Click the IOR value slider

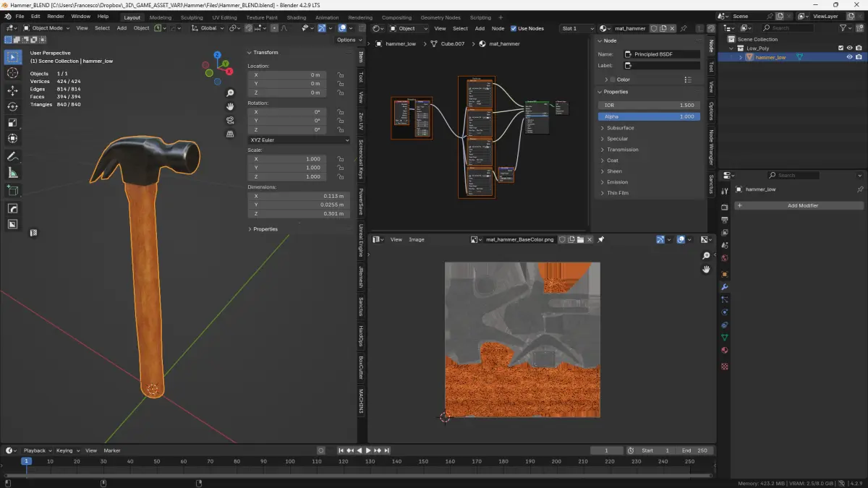tap(649, 105)
